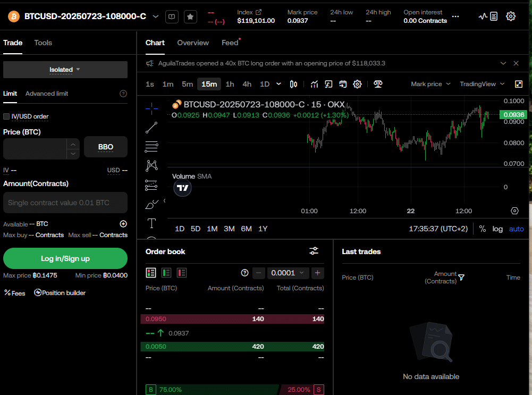The height and width of the screenshot is (395, 532).
Task: Open the chart indicators icon
Action: (x=314, y=84)
